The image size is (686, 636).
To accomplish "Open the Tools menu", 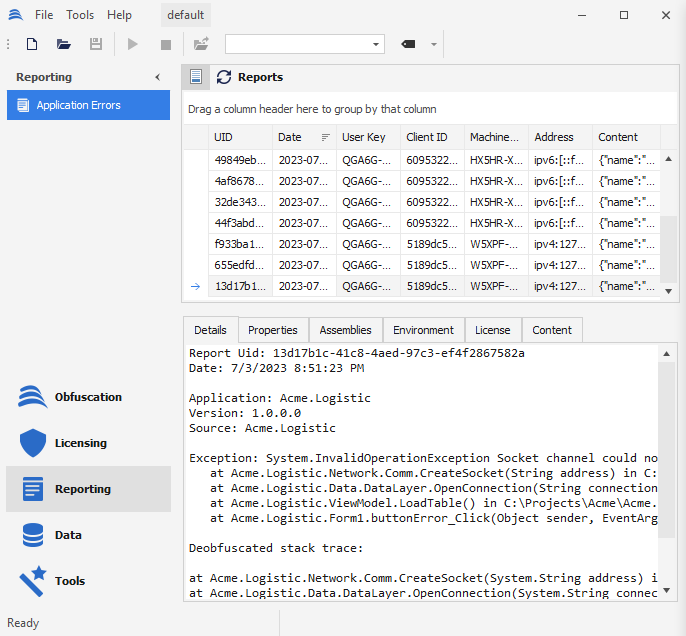I will pos(80,15).
